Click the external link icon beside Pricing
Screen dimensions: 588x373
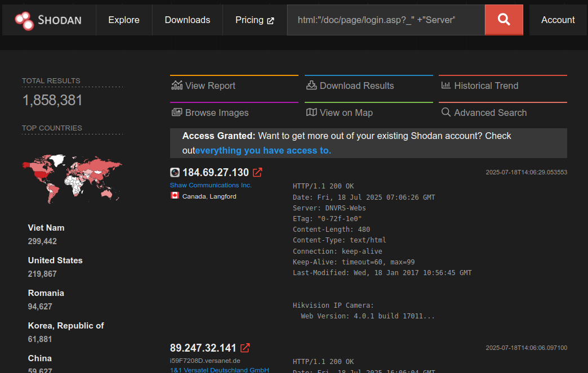tap(271, 19)
